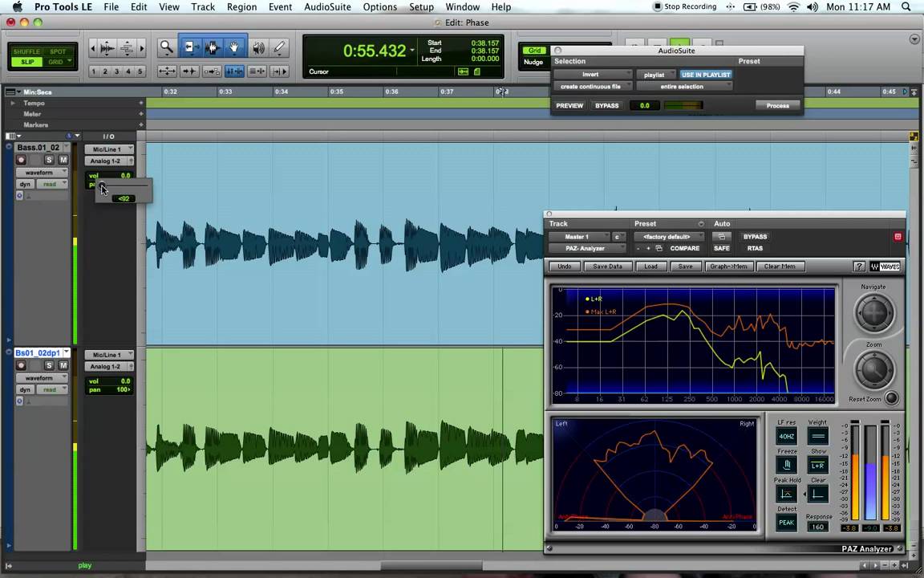Click the AudioSuite PREVIEW button
Screen dimensions: 924x578
click(x=569, y=106)
